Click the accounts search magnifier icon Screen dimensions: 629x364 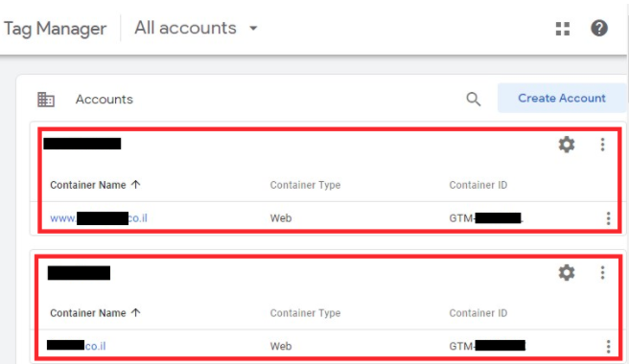point(474,99)
